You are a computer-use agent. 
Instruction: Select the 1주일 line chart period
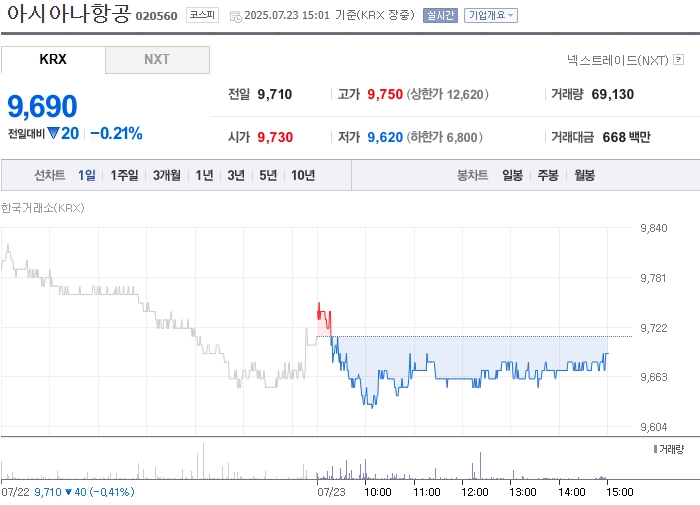pos(124,175)
